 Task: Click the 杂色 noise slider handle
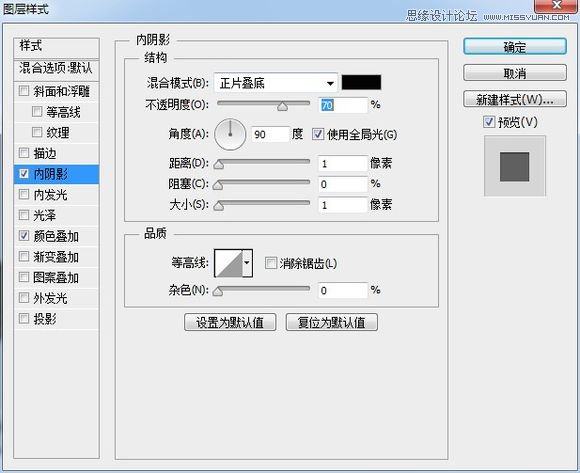point(218,291)
